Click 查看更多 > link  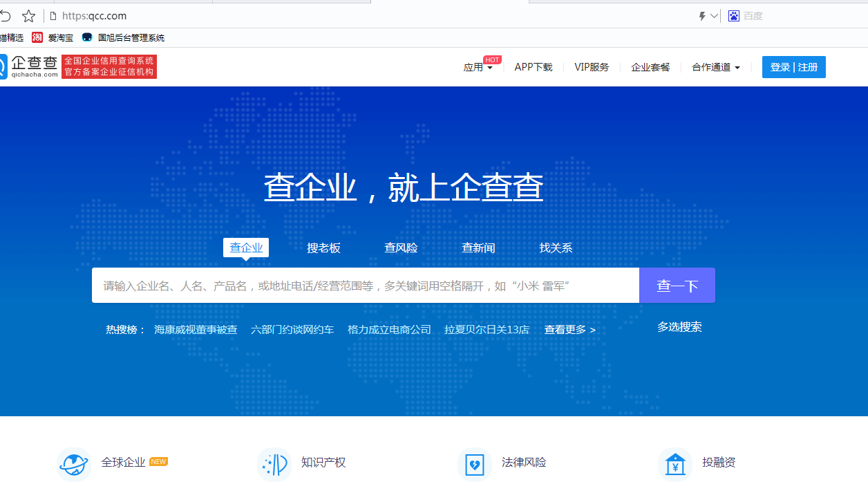[569, 330]
